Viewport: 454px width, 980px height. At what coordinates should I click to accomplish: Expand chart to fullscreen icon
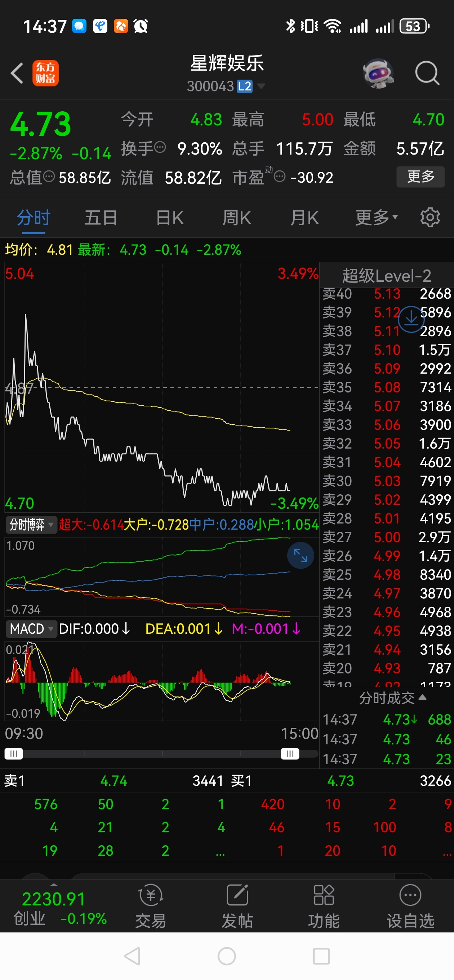click(300, 556)
